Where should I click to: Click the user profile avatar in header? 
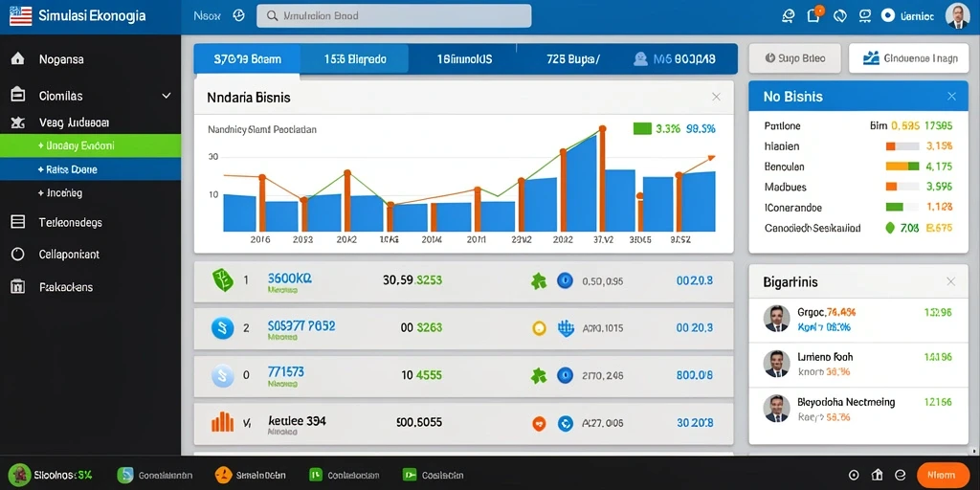pos(957,15)
